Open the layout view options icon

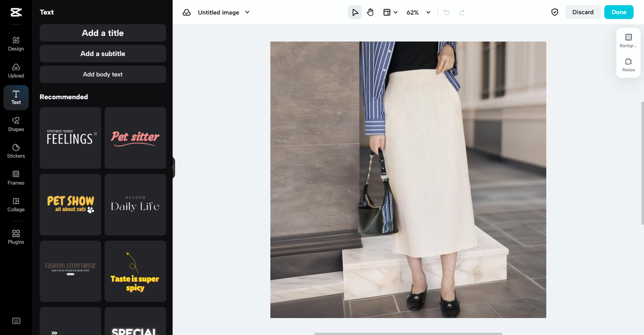[x=387, y=12]
